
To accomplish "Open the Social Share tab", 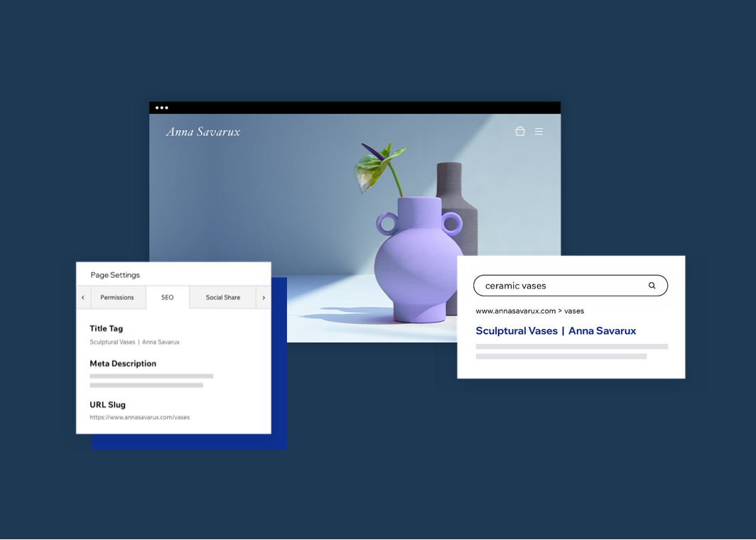I will point(223,298).
